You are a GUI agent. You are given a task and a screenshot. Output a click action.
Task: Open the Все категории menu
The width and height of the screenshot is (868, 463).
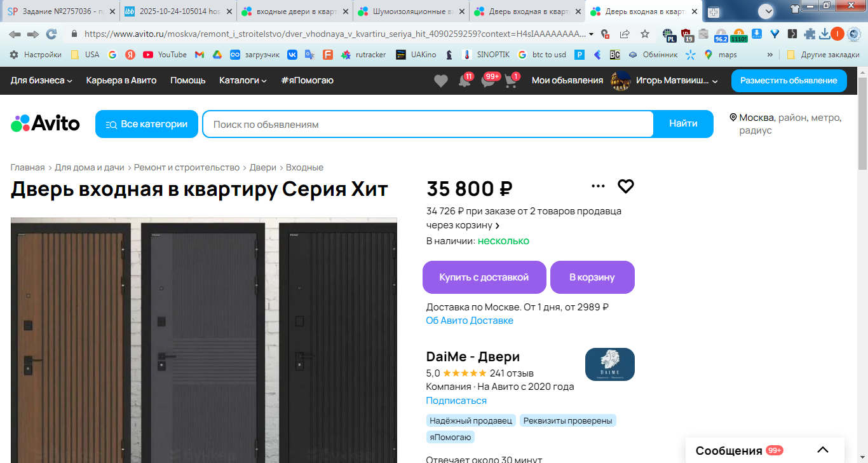(147, 124)
